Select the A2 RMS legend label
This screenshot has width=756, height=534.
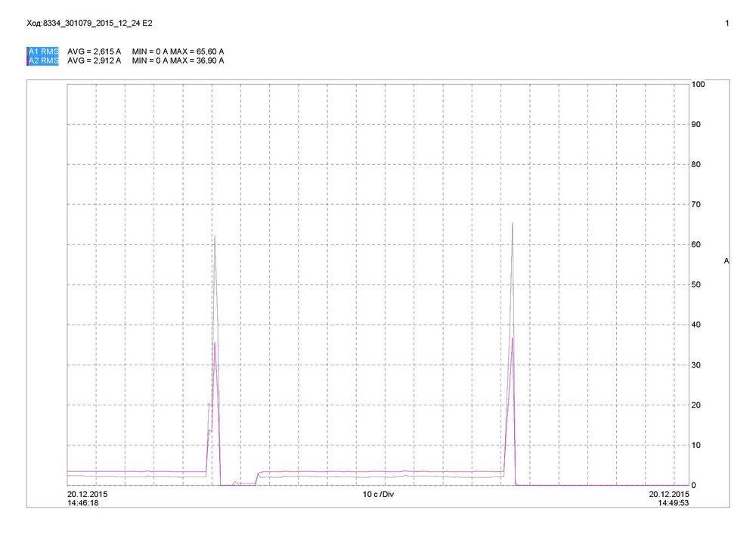tap(43, 61)
